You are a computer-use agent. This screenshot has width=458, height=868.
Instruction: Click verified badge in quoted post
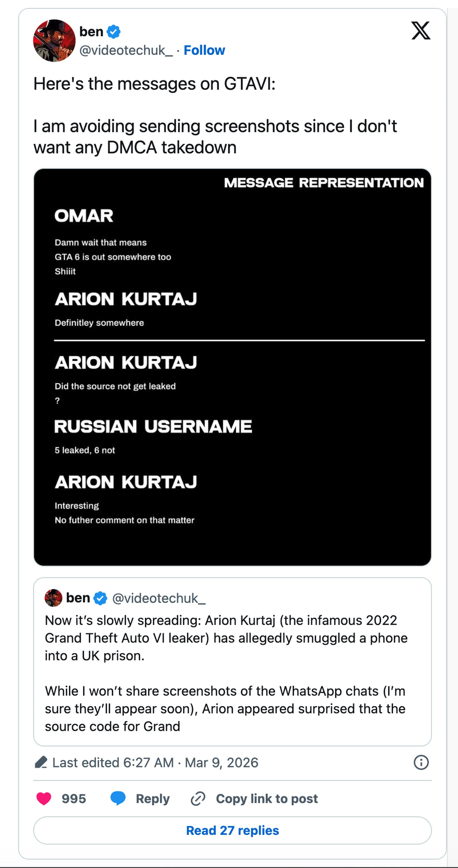click(100, 598)
